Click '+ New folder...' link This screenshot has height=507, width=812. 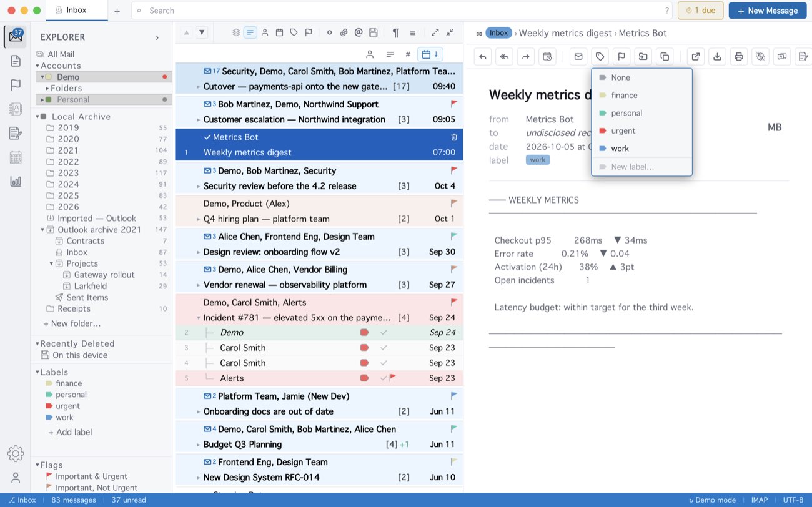pos(72,323)
